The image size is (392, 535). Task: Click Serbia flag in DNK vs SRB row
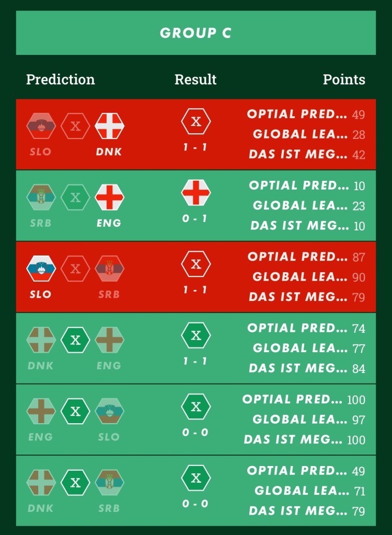point(109,482)
